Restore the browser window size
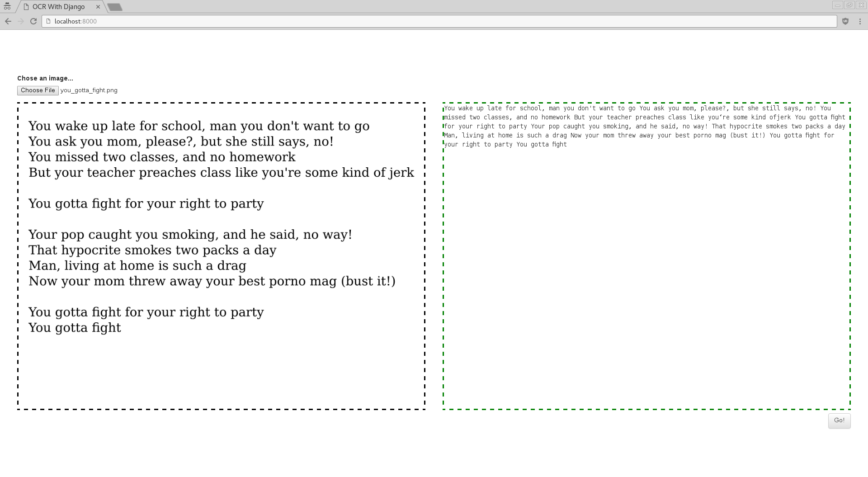Image resolution: width=868 pixels, height=477 pixels. pyautogui.click(x=849, y=5)
